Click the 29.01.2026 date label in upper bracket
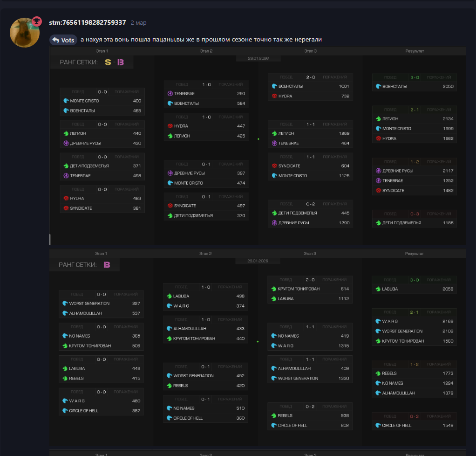The height and width of the screenshot is (456, 476). click(258, 59)
